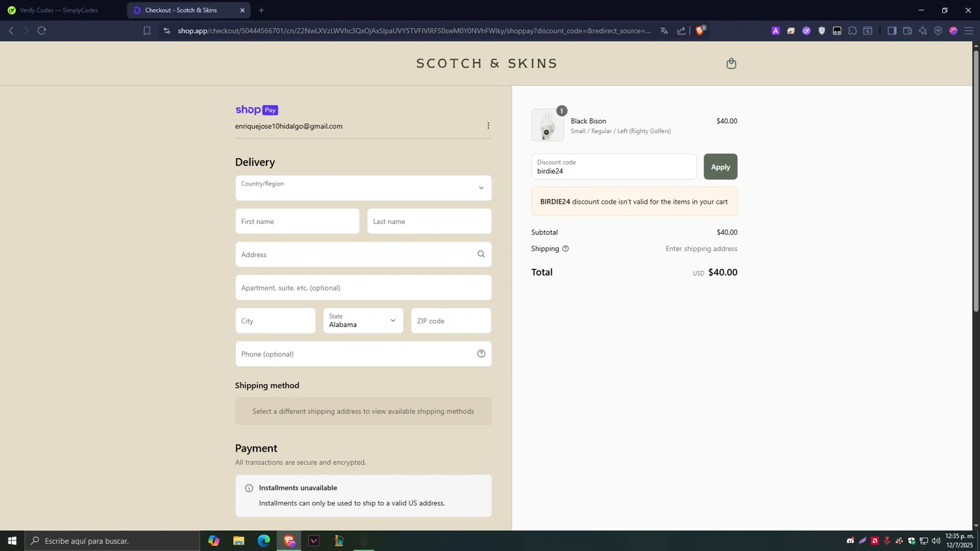Click the Windows taskbar search box
This screenshot has height=551, width=980.
coord(112,541)
